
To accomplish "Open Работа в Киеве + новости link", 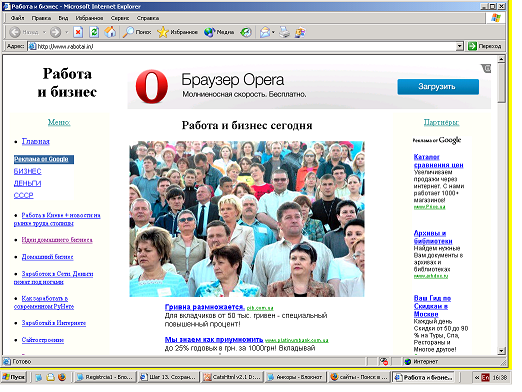I will pos(57,219).
